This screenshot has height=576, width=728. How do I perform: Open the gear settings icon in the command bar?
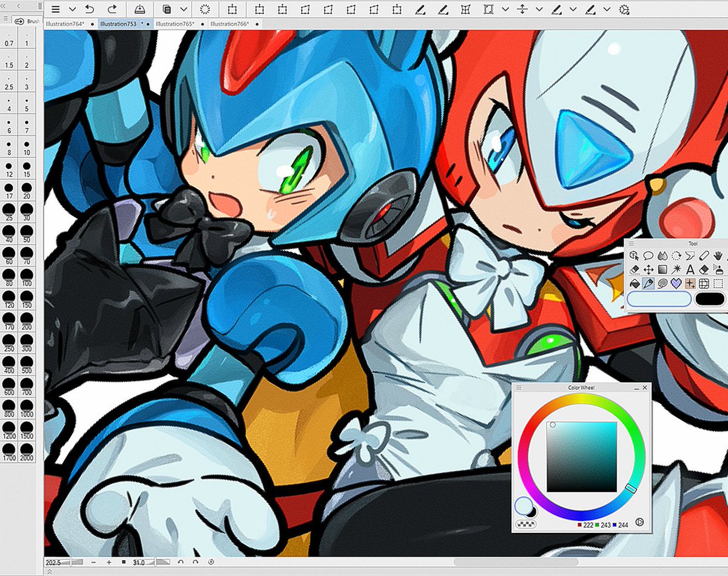[x=624, y=10]
